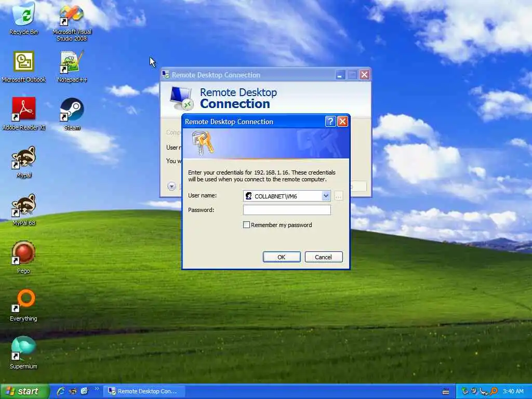The image size is (532, 399).
Task: Click the keys icon in credentials banner
Action: point(203,142)
